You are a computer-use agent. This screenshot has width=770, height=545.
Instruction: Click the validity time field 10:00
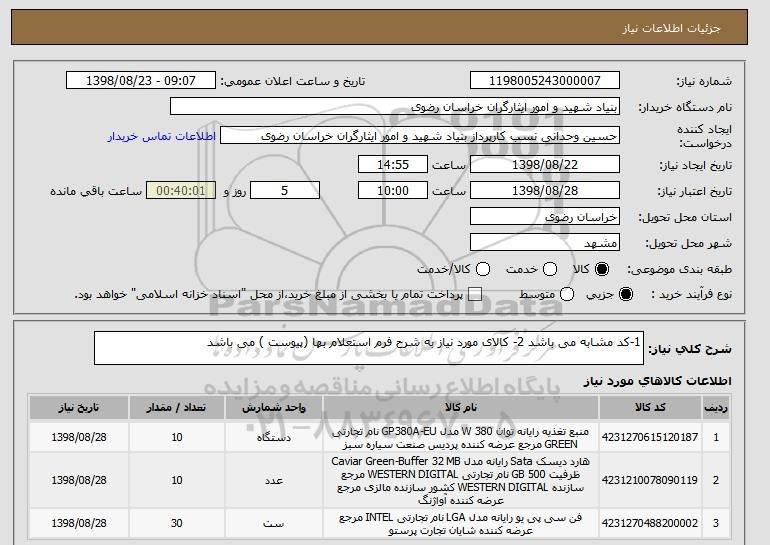pyautogui.click(x=393, y=191)
